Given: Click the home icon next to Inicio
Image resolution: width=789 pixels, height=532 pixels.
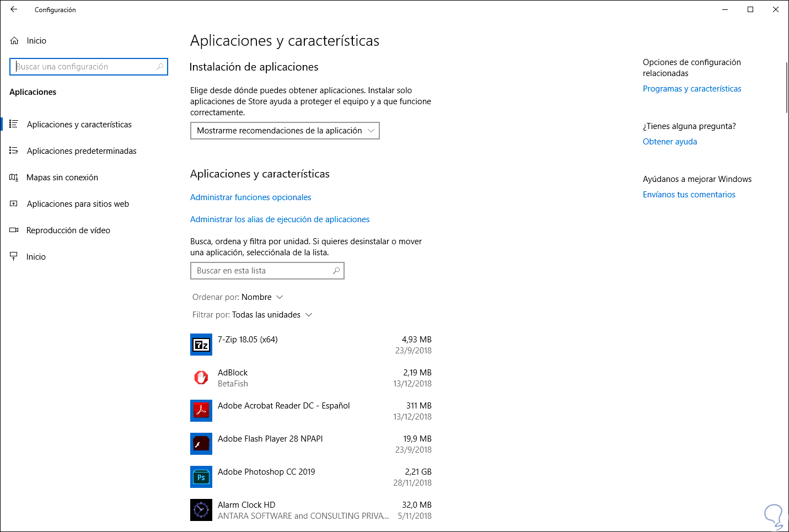Looking at the screenshot, I should pos(14,41).
